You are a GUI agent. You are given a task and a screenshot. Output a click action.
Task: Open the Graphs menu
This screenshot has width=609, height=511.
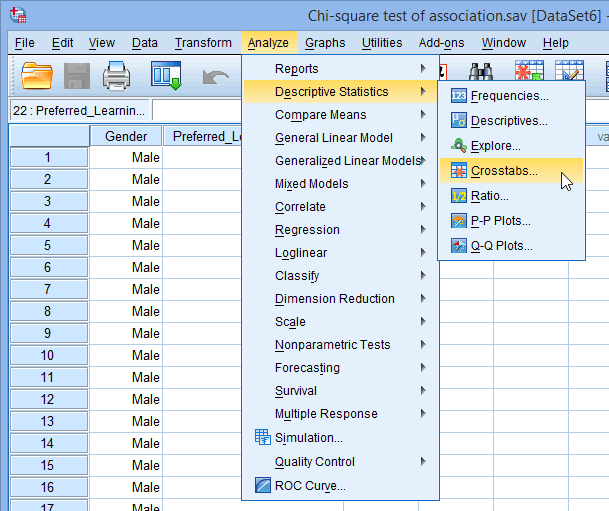(325, 43)
